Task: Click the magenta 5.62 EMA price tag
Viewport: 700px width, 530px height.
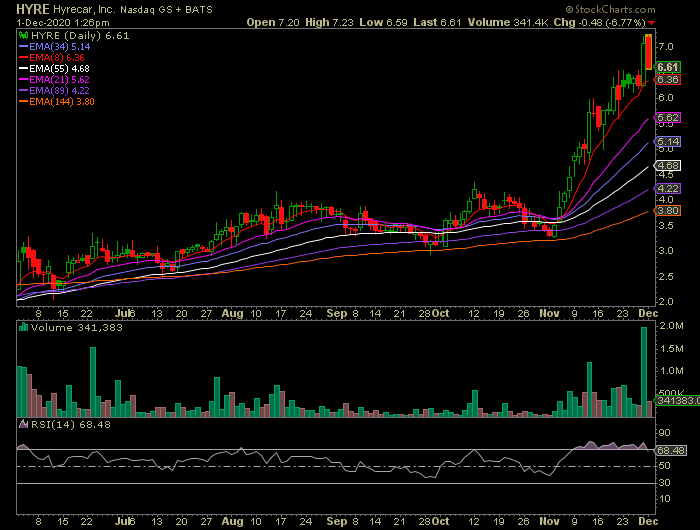Action: click(667, 117)
